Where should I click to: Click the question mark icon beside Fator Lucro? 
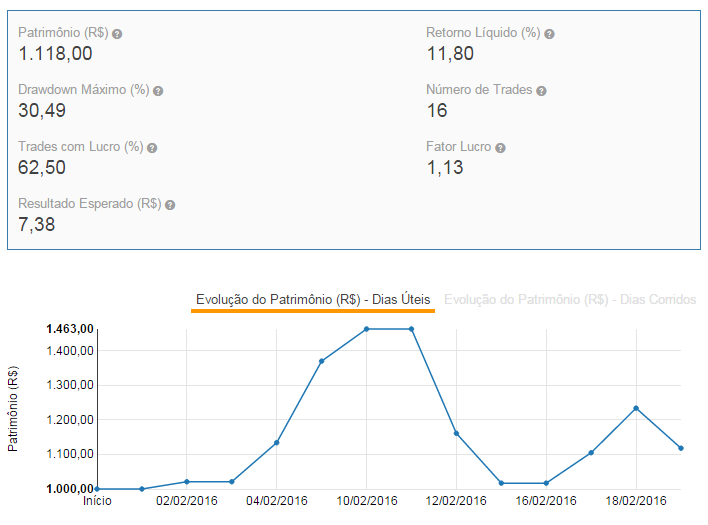(x=500, y=148)
